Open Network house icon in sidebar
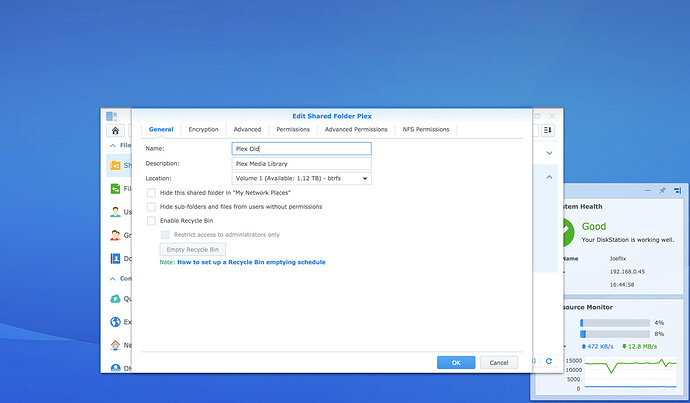 (115, 345)
